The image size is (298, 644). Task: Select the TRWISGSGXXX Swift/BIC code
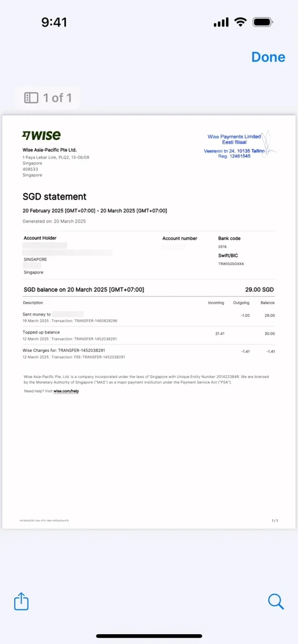[x=231, y=264]
